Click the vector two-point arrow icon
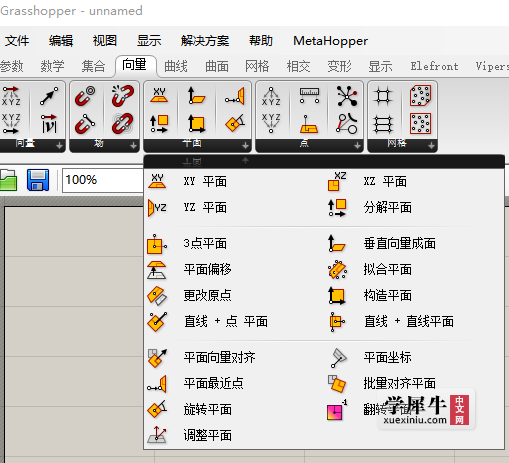The image size is (509, 463). click(49, 96)
